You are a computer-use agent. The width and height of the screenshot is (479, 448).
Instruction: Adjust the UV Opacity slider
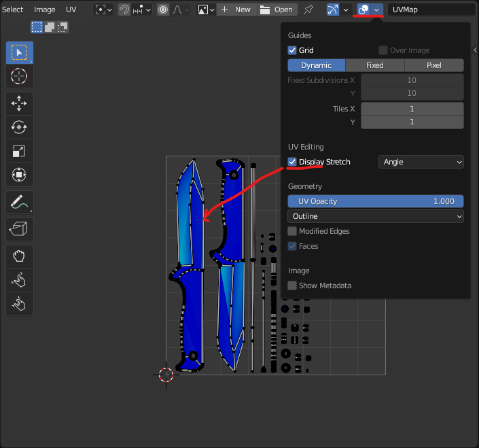pyautogui.click(x=376, y=201)
